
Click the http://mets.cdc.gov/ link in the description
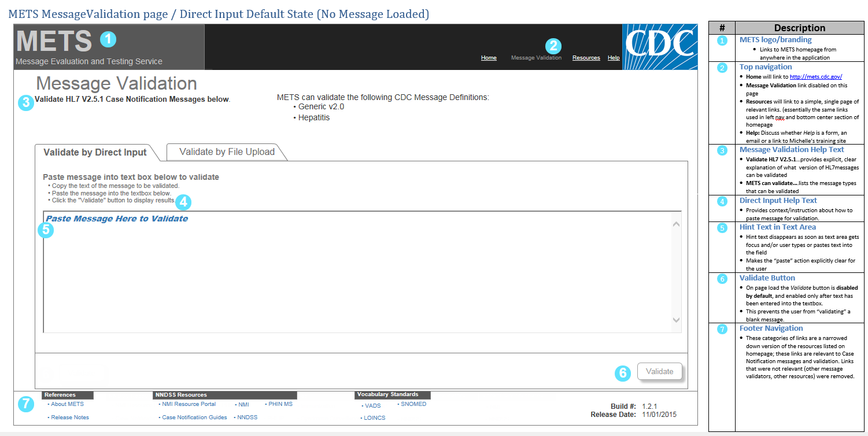coord(816,76)
